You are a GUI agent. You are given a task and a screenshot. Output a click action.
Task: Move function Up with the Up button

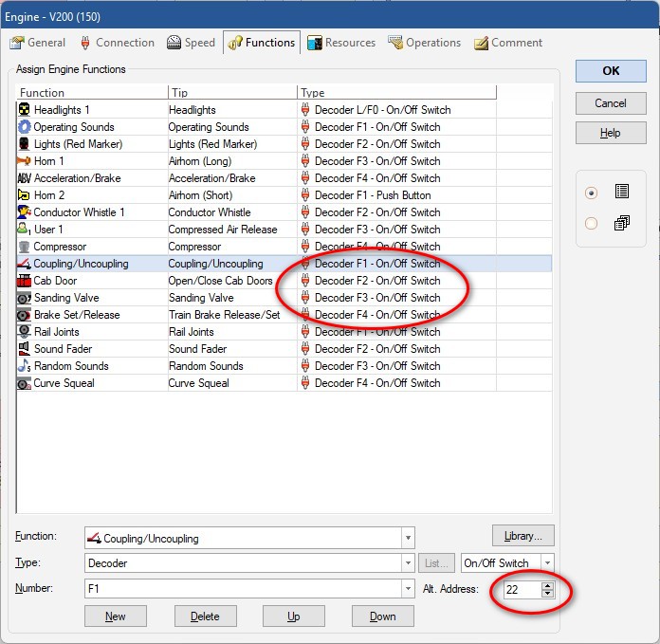click(x=294, y=616)
